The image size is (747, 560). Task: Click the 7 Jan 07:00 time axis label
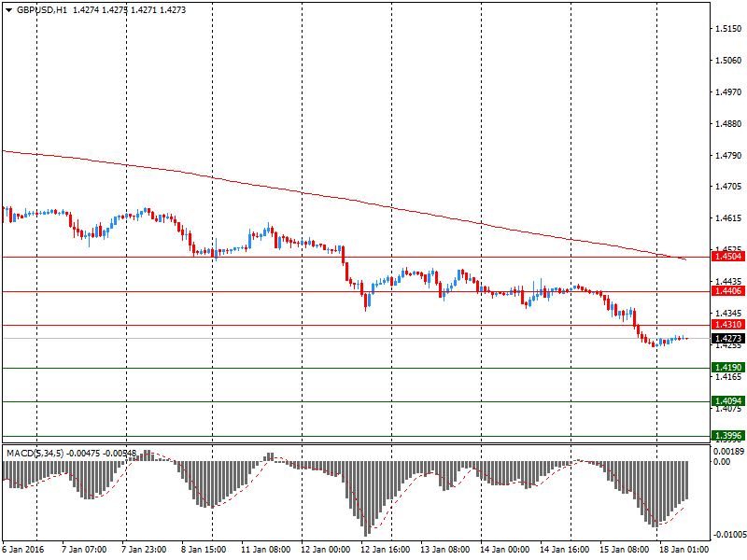tap(84, 550)
